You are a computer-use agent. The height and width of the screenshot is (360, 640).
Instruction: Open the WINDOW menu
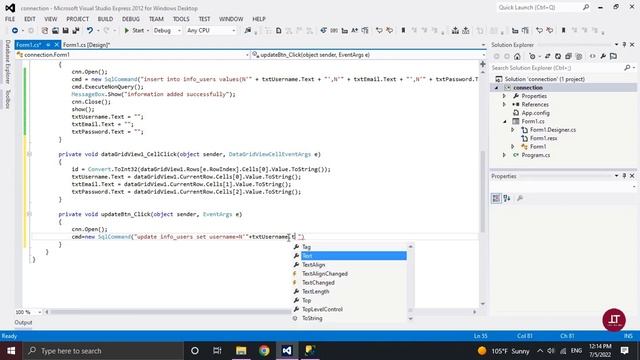(231, 19)
